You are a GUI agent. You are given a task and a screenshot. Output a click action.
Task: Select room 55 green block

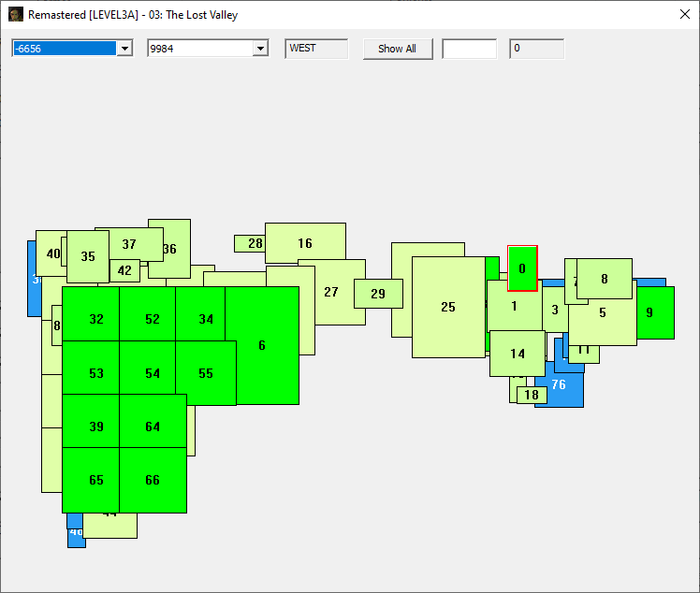coord(206,373)
